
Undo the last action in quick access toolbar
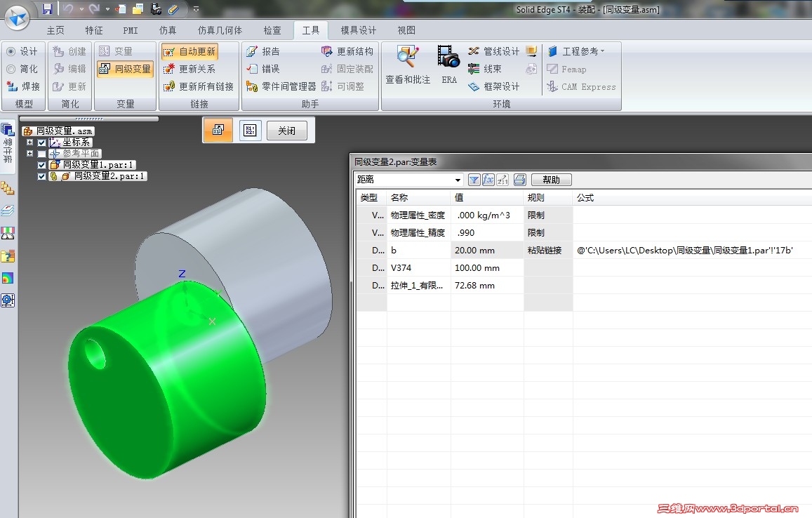(68, 9)
